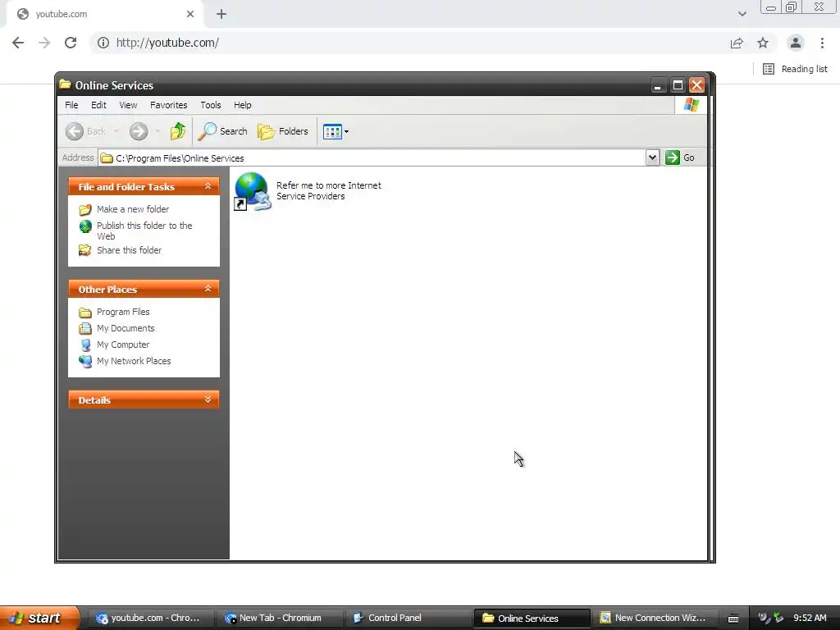The width and height of the screenshot is (840, 630).
Task: Click Share this folder icon
Action: point(85,250)
